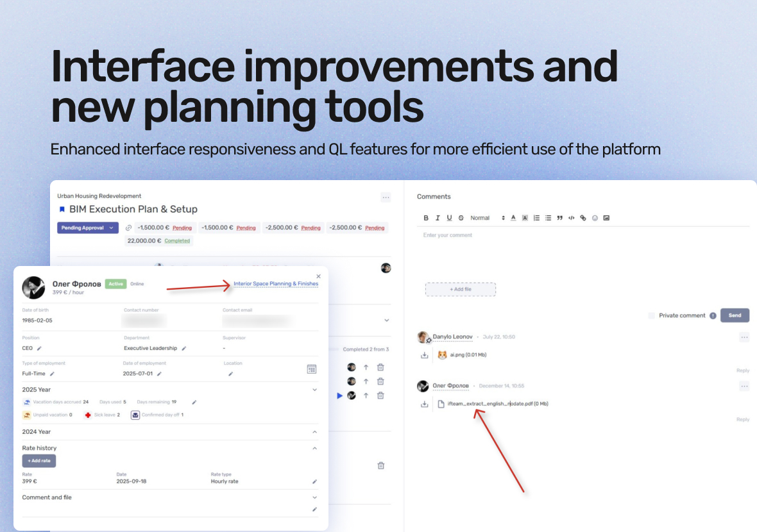Open Normal text style dropdown
Viewport: 757px width, 532px height.
[x=487, y=218]
